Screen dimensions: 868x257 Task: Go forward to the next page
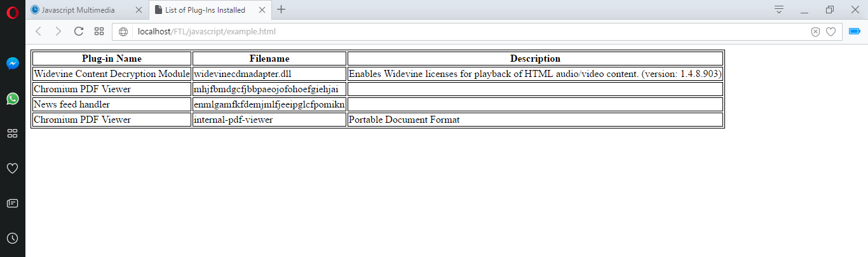pos(58,31)
